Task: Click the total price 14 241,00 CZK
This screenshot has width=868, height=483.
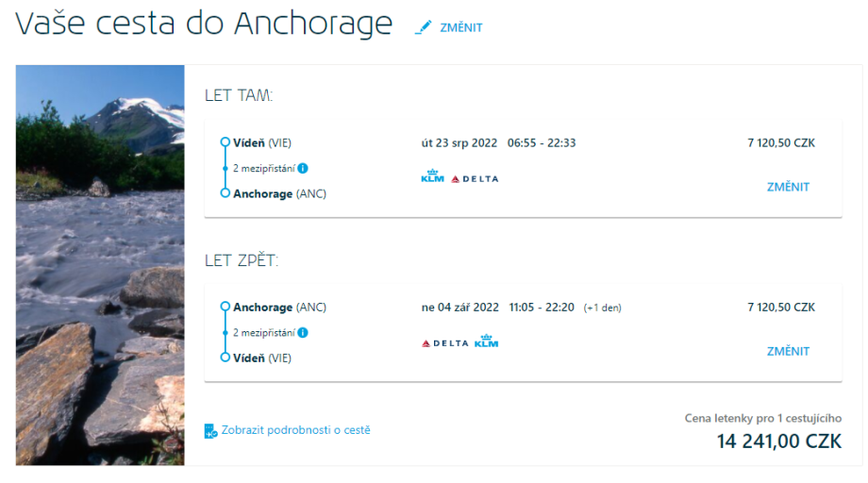Action: tap(778, 441)
